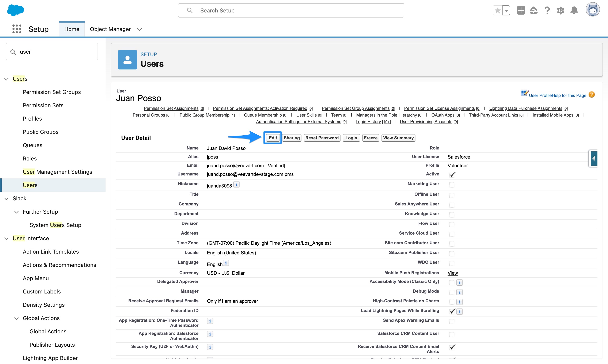Open Setup via the gear icon
The image size is (608, 364).
(x=561, y=10)
